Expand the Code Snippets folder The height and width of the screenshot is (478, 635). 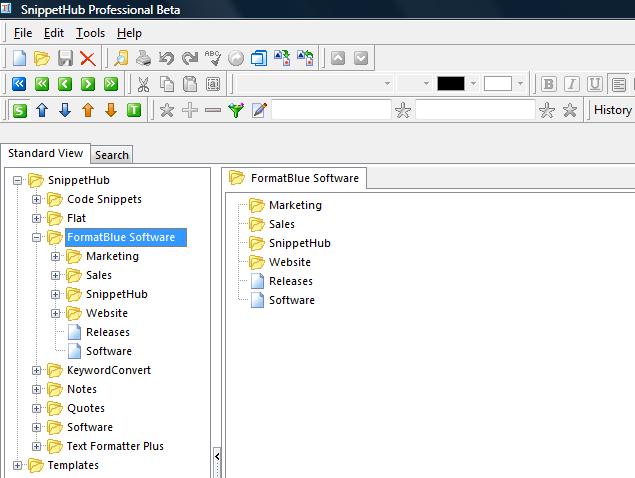(36, 199)
